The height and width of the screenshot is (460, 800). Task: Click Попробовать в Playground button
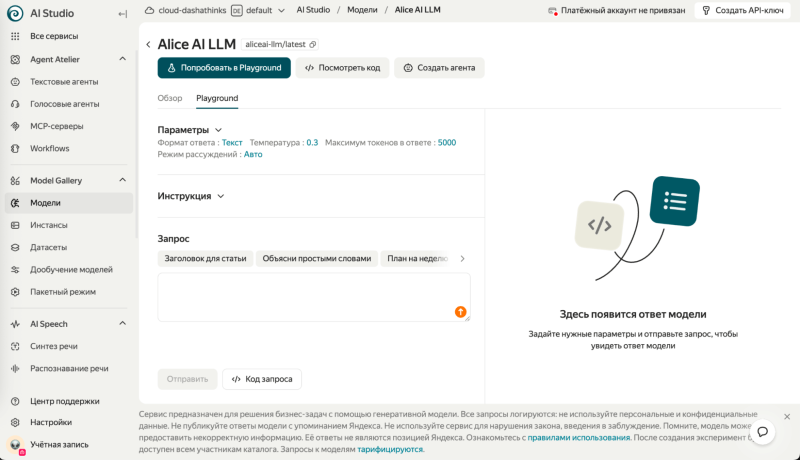point(224,68)
